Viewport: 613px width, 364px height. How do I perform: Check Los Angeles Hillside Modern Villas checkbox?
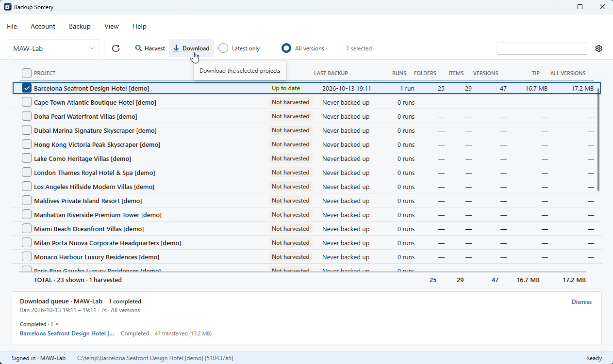point(27,187)
